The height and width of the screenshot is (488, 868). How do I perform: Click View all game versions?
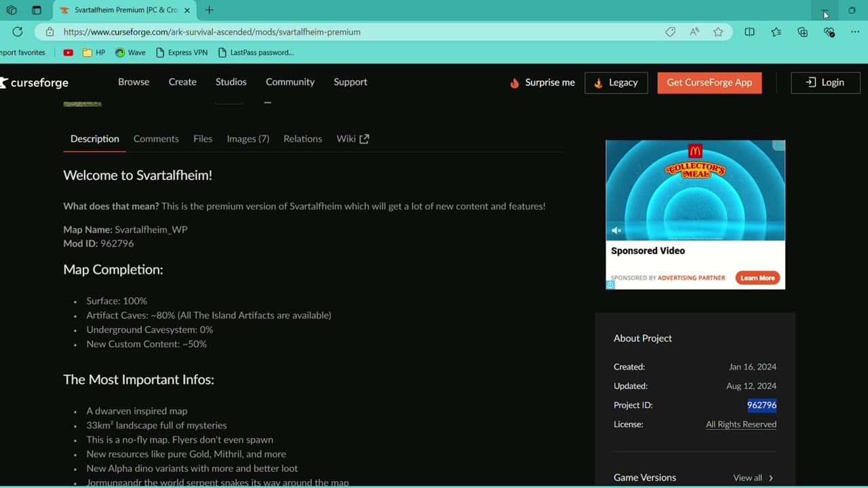[x=753, y=478]
